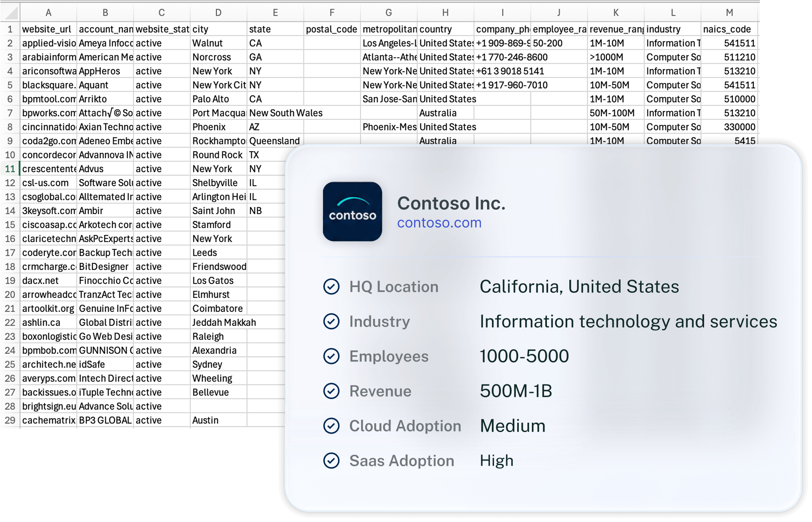Select the 'postal_code' header cell

pos(332,29)
